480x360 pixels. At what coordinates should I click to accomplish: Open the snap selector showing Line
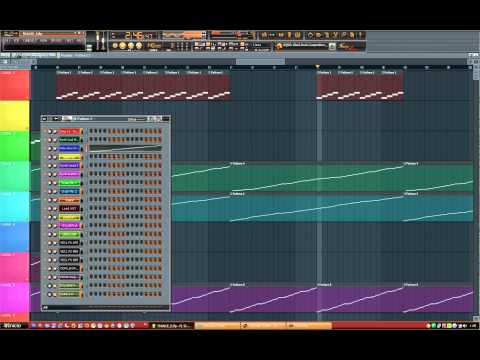(260, 45)
